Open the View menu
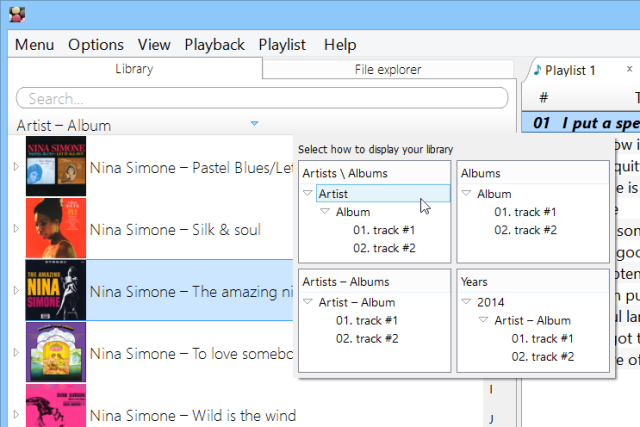Image resolution: width=640 pixels, height=427 pixels. click(154, 44)
